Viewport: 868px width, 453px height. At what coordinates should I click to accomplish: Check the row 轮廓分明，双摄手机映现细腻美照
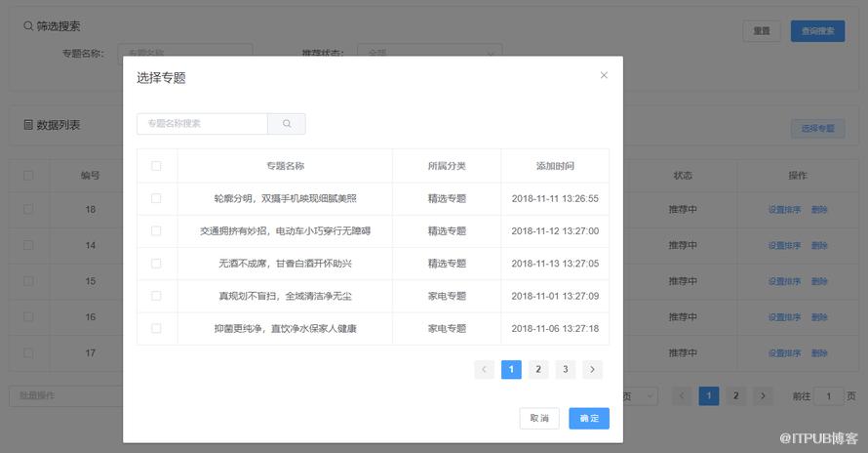(x=156, y=198)
